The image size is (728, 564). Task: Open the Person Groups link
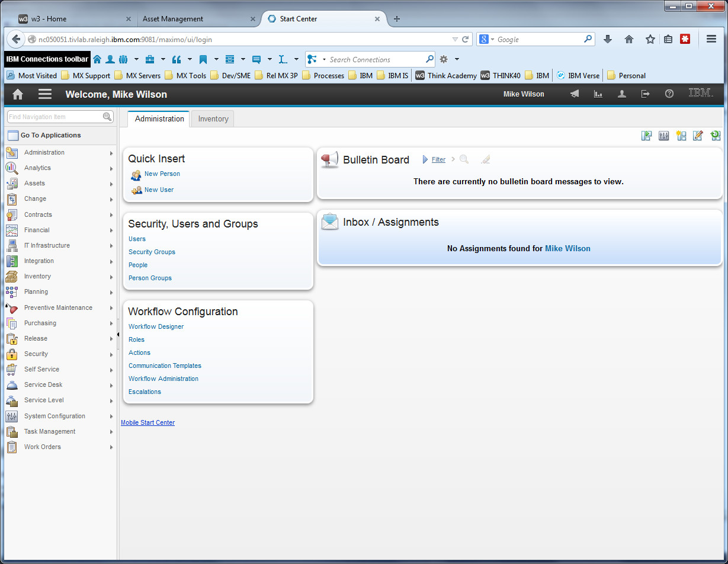[150, 278]
